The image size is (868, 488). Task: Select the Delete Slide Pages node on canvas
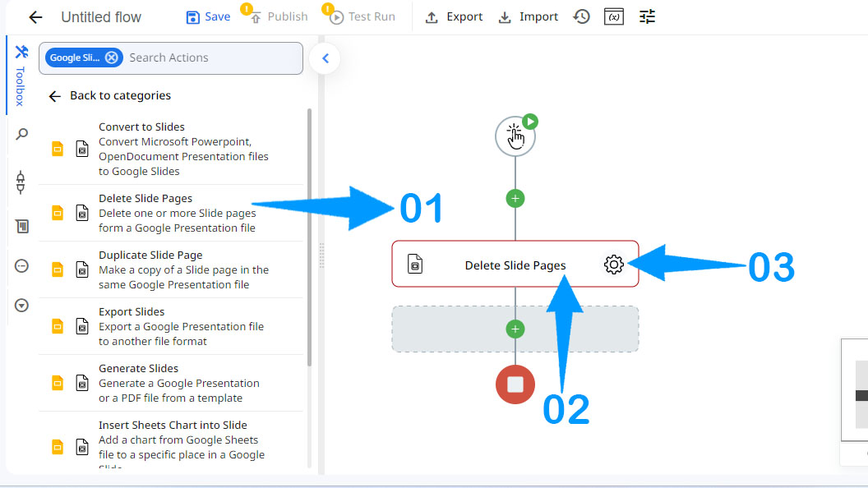point(515,264)
